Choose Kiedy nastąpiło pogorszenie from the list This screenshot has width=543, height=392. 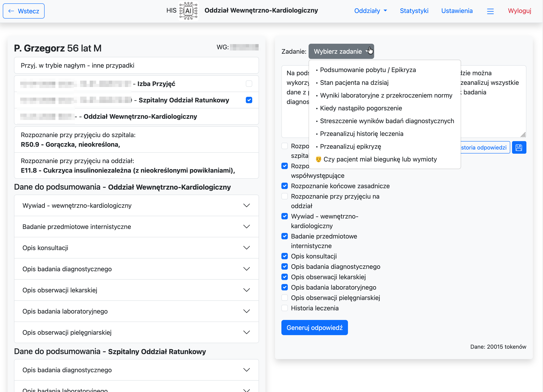(x=361, y=108)
